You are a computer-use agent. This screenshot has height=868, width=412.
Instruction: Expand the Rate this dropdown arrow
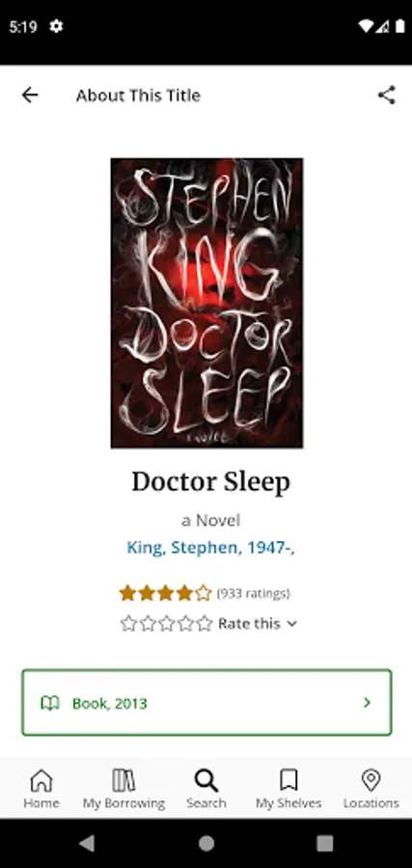pyautogui.click(x=291, y=624)
